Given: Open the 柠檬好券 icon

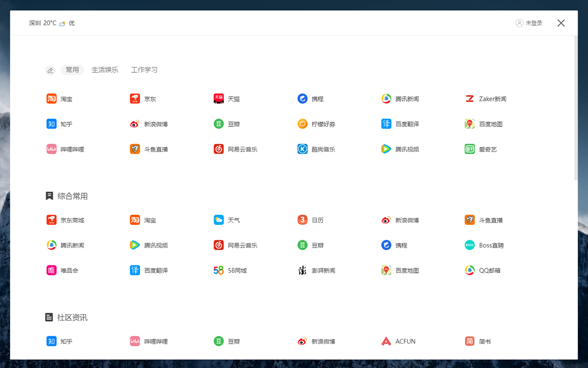Looking at the screenshot, I should pos(302,124).
